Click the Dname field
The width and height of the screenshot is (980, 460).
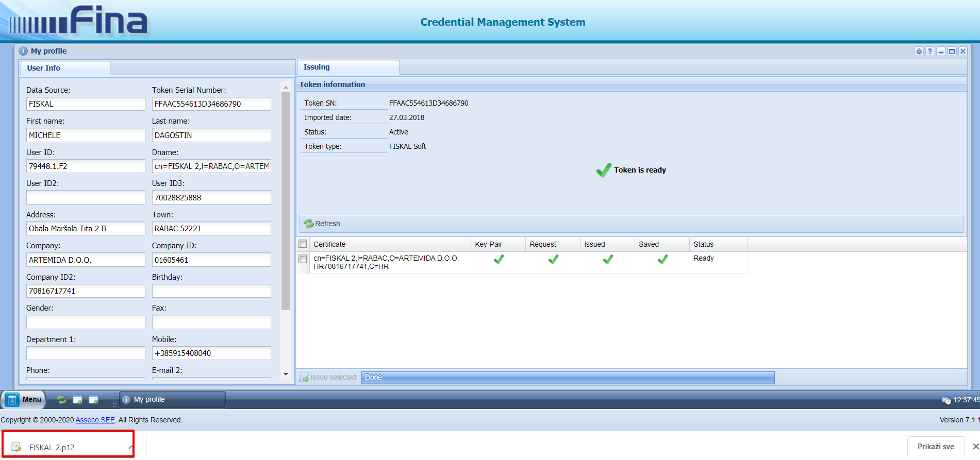[x=211, y=166]
